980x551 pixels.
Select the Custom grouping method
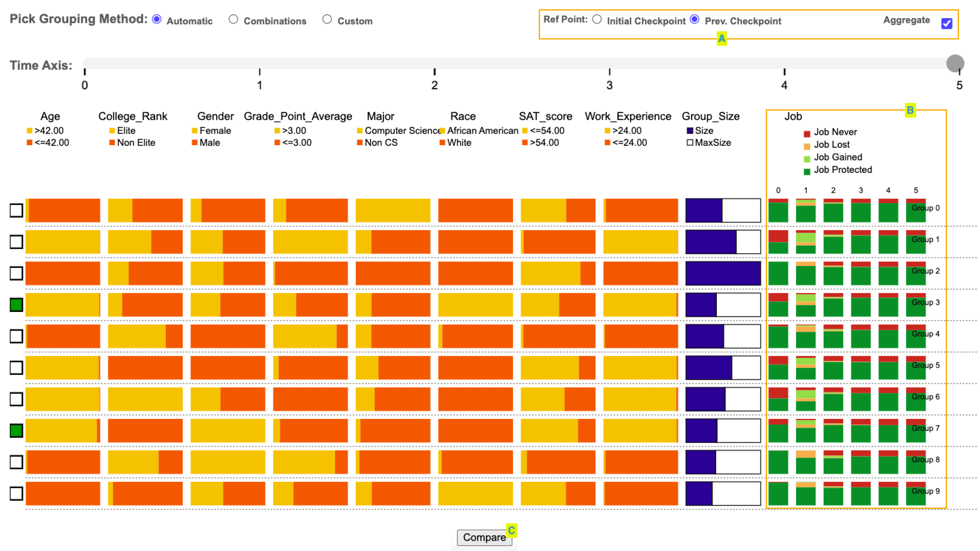(327, 19)
